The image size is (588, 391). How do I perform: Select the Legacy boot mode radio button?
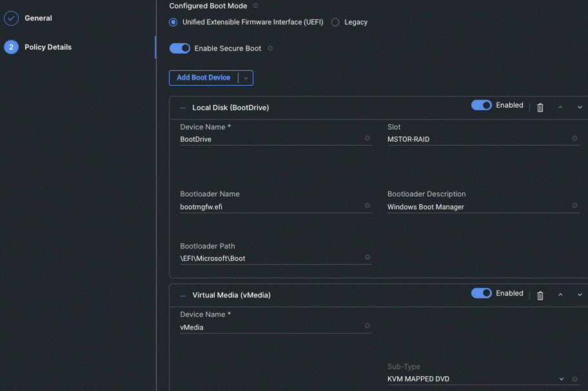pyautogui.click(x=335, y=22)
